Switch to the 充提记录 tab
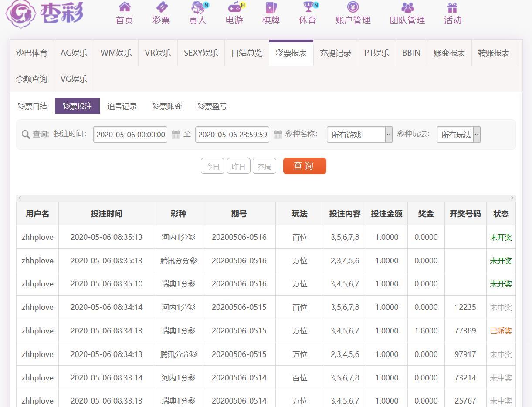Screen dimensions: 532x407 click(x=335, y=53)
